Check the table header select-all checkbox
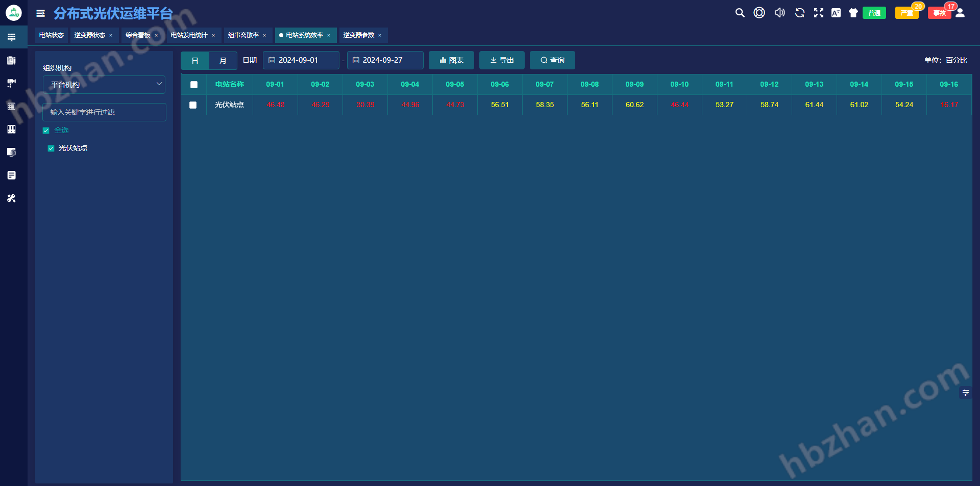Screen dimensions: 980x486 point(194,85)
